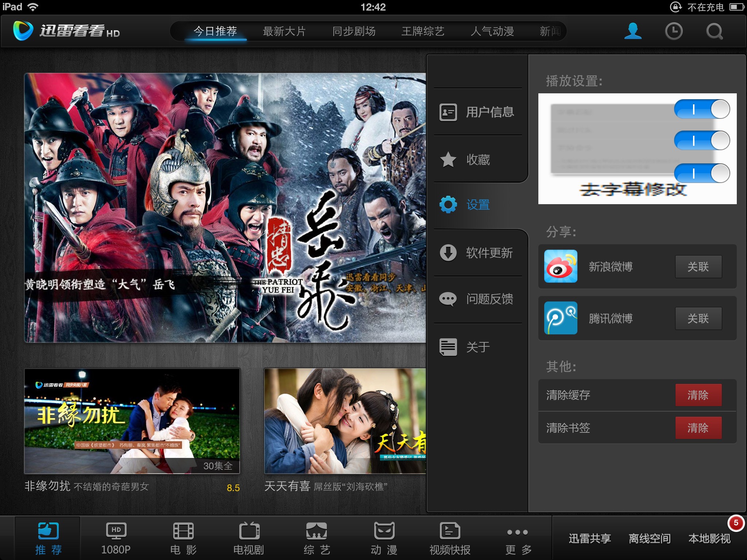Click the red 清除 button for 清除书签
The width and height of the screenshot is (747, 560).
point(698,428)
